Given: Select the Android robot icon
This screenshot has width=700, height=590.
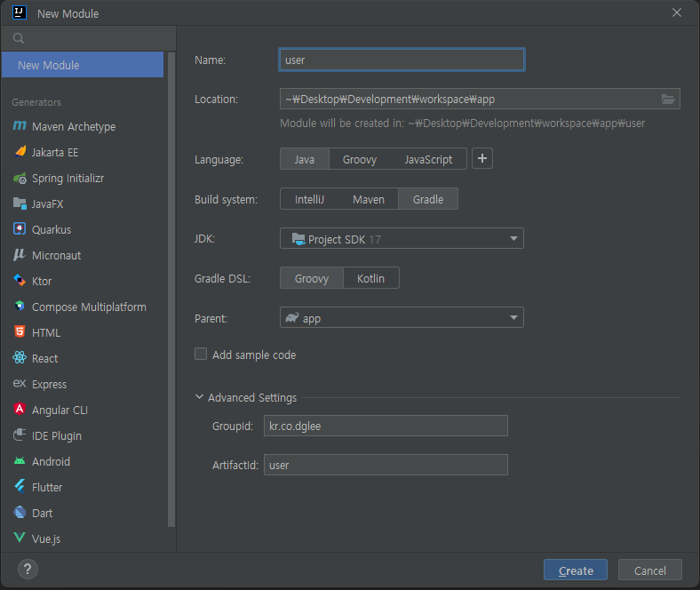Looking at the screenshot, I should click(20, 461).
